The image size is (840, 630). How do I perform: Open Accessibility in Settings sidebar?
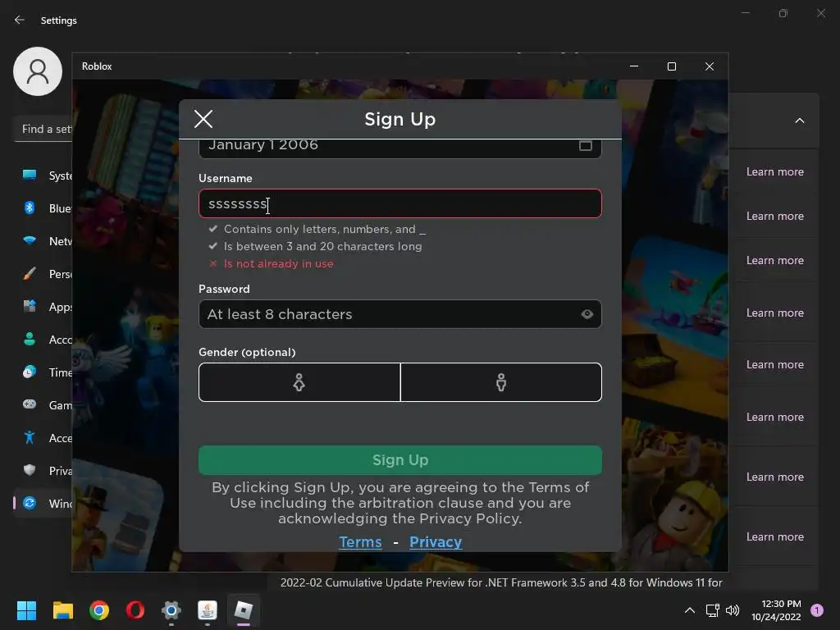47,438
